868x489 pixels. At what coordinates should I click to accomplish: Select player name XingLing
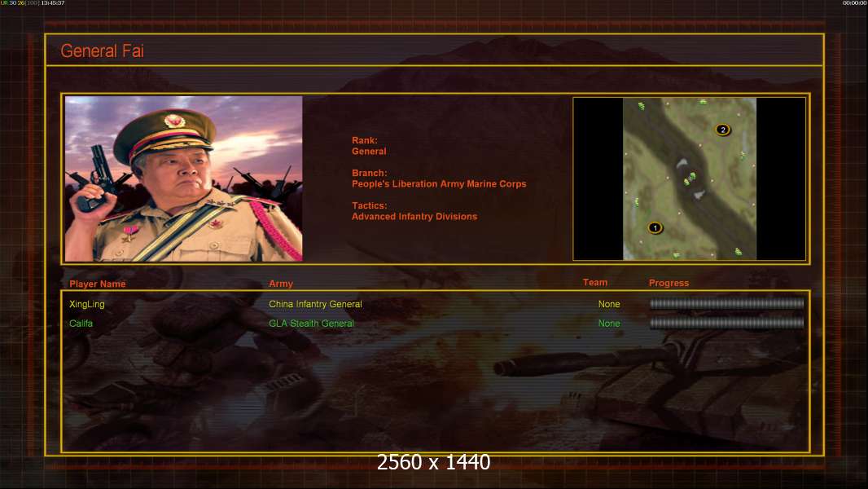tap(87, 304)
